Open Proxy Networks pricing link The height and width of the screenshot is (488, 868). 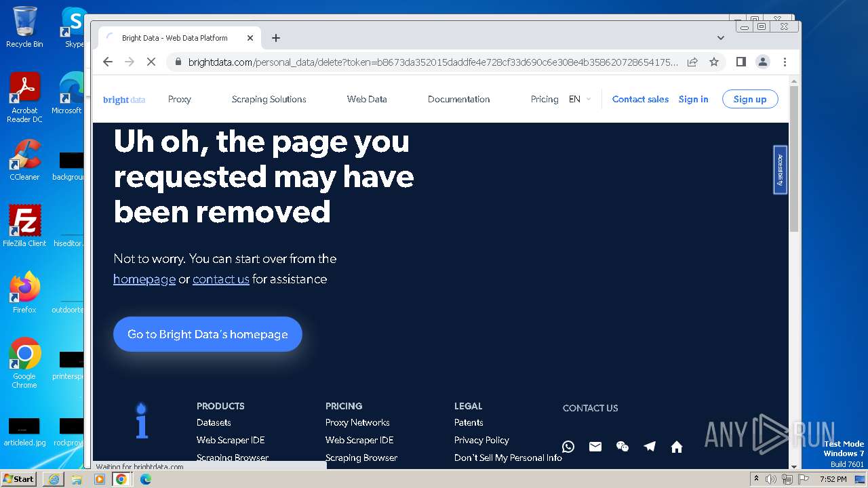pos(357,422)
